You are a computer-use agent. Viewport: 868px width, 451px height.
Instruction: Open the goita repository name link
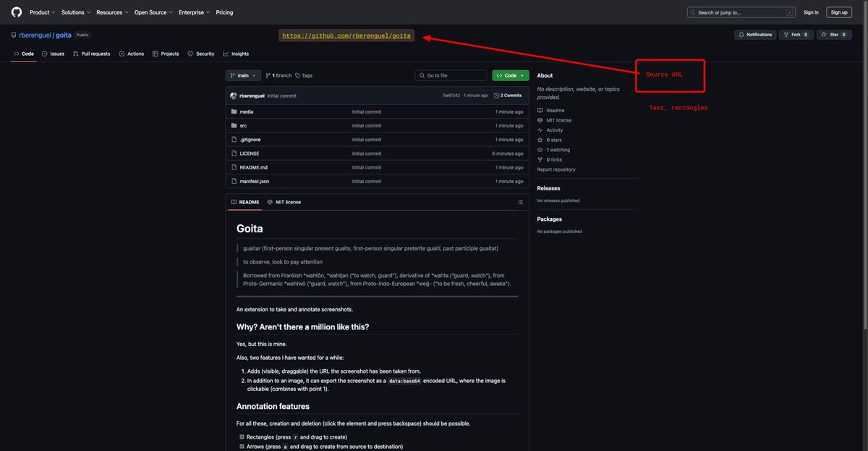[x=64, y=35]
